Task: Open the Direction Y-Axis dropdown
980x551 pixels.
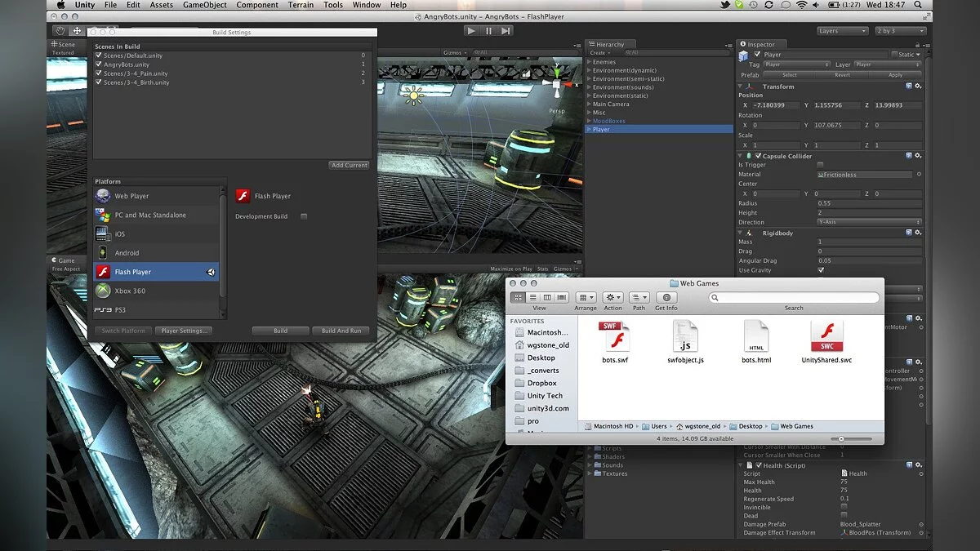Action: tap(869, 222)
